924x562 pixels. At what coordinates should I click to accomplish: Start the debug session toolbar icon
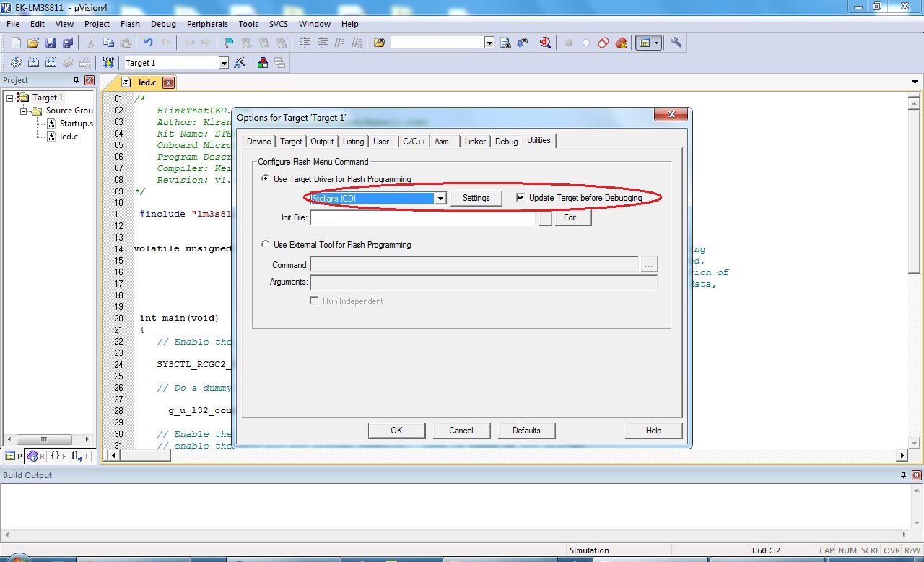coord(545,43)
